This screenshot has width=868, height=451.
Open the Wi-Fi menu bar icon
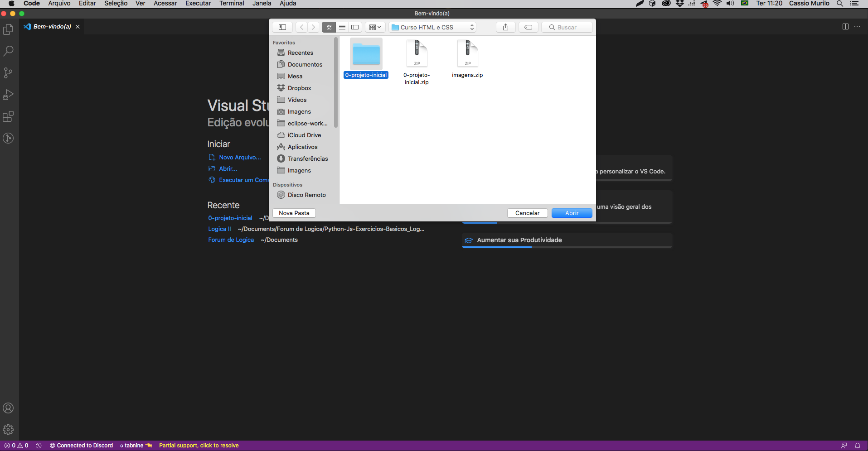click(717, 4)
